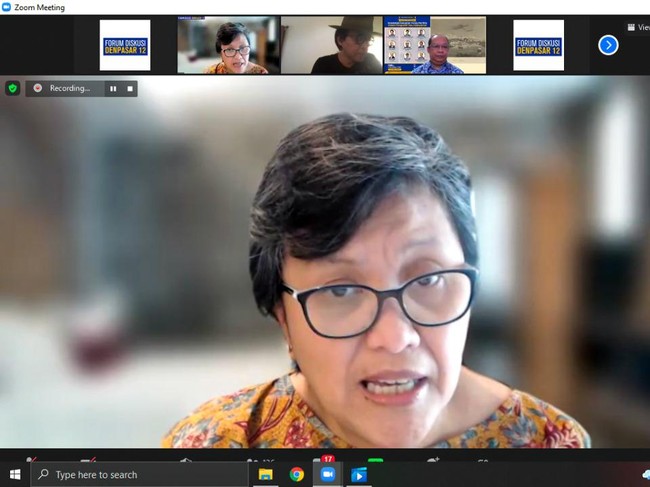Open the blue play-icon app in taskbar
The height and width of the screenshot is (487, 650).
[358, 474]
